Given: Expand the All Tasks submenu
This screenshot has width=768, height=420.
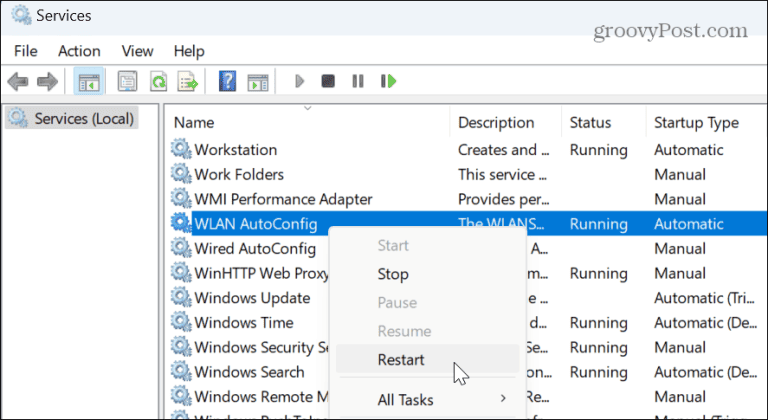Looking at the screenshot, I should 427,400.
